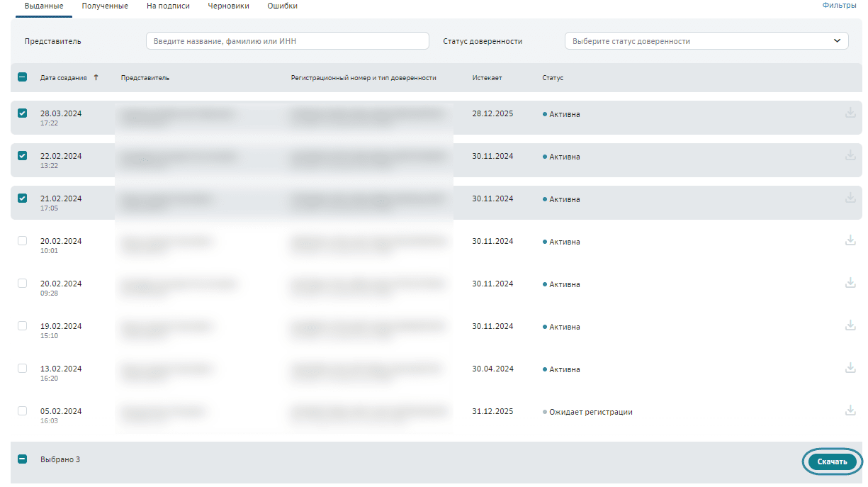
Task: Click the Представитель column header
Action: (145, 78)
